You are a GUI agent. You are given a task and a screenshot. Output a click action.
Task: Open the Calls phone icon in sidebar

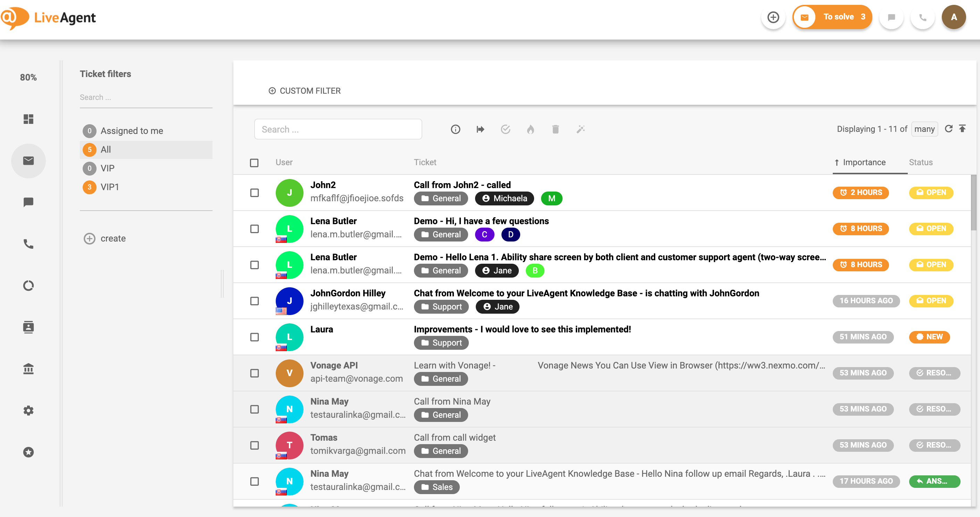pos(28,244)
